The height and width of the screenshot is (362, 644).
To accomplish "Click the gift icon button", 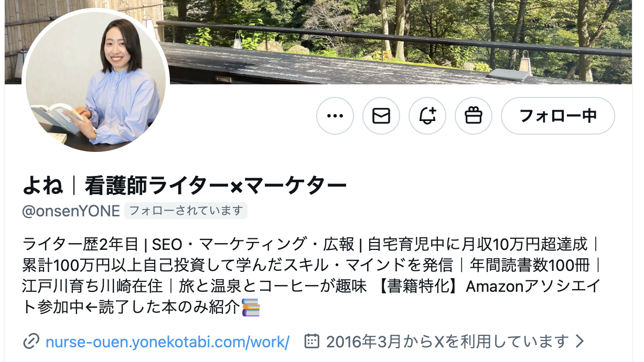I will coord(474,116).
